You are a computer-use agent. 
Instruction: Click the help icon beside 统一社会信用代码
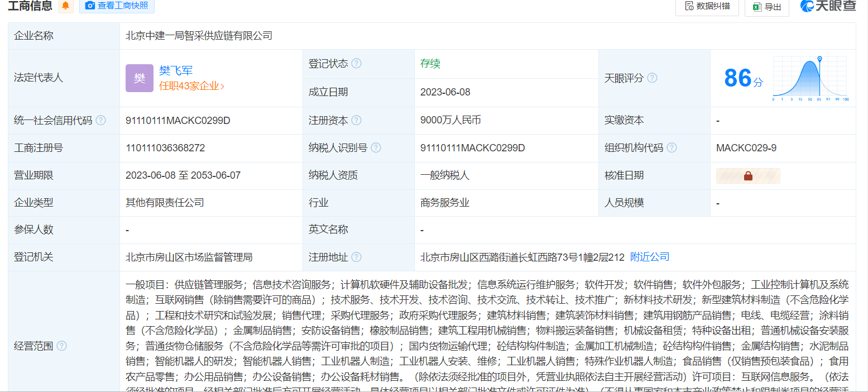pyautogui.click(x=100, y=120)
